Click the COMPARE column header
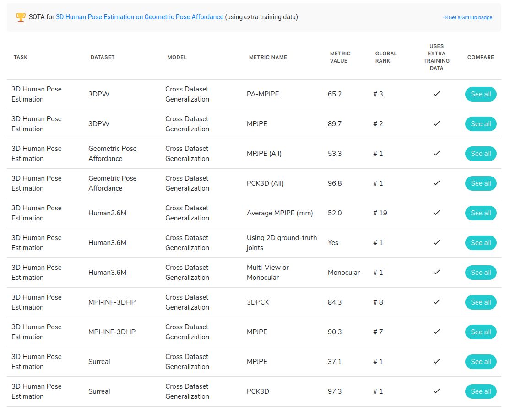 pyautogui.click(x=480, y=57)
